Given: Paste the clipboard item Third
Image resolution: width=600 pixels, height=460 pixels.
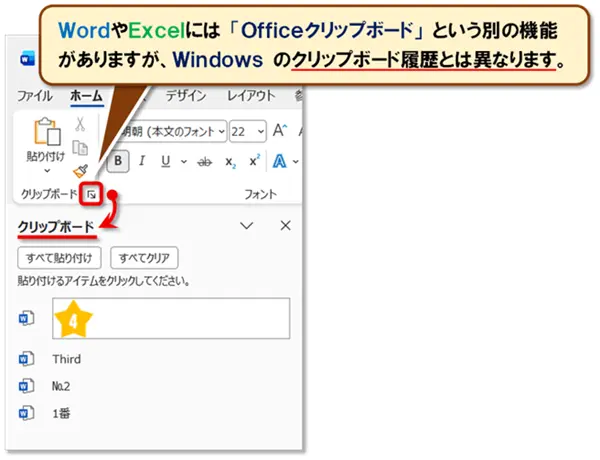Looking at the screenshot, I should 67,359.
